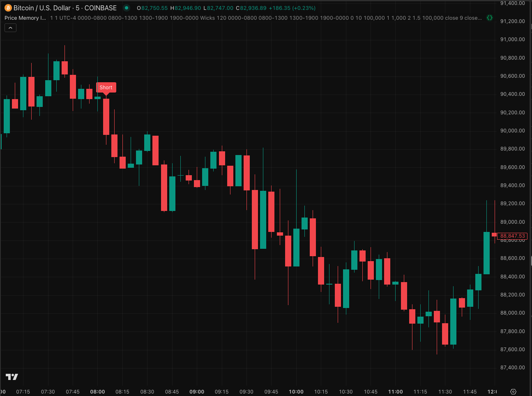Click open value O82,750.55
The width and height of the screenshot is (532, 396).
tap(152, 8)
